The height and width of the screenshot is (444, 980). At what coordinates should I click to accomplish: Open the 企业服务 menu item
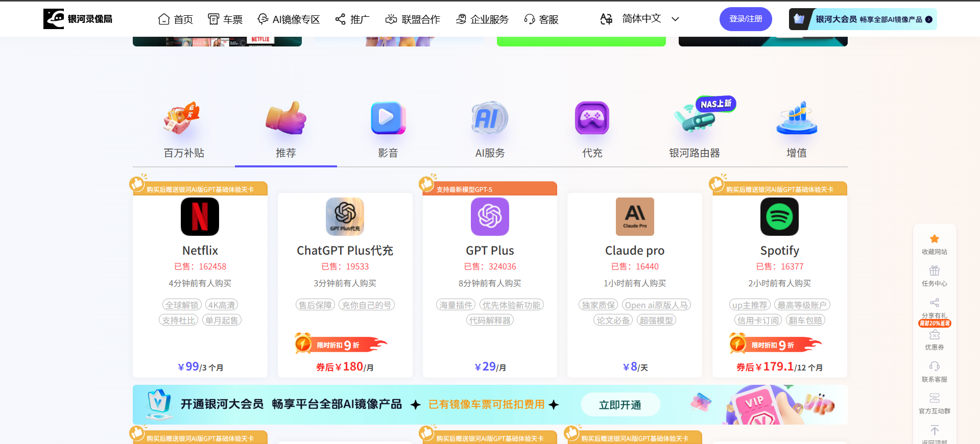(482, 19)
